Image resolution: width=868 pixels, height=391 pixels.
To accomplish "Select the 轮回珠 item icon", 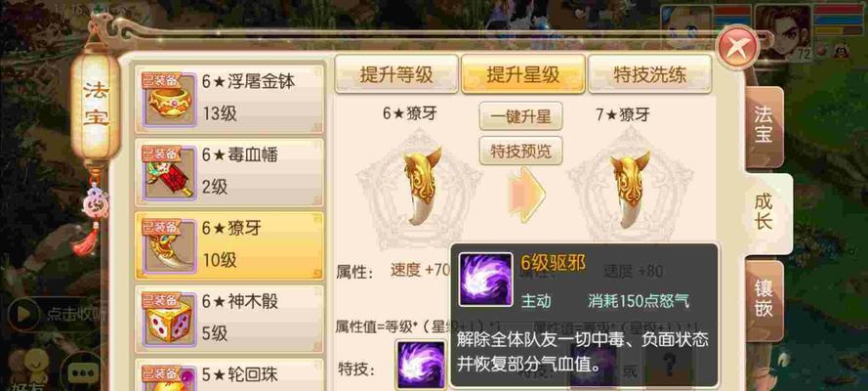I will click(170, 379).
